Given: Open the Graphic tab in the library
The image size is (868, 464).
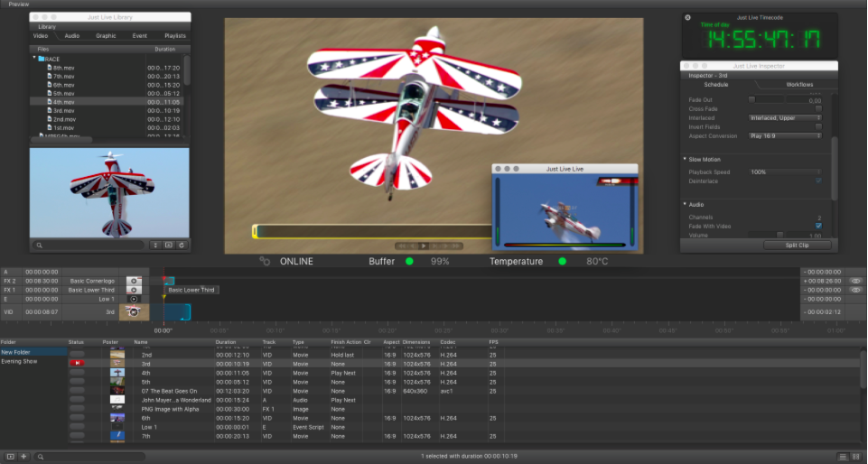Looking at the screenshot, I should click(x=106, y=36).
